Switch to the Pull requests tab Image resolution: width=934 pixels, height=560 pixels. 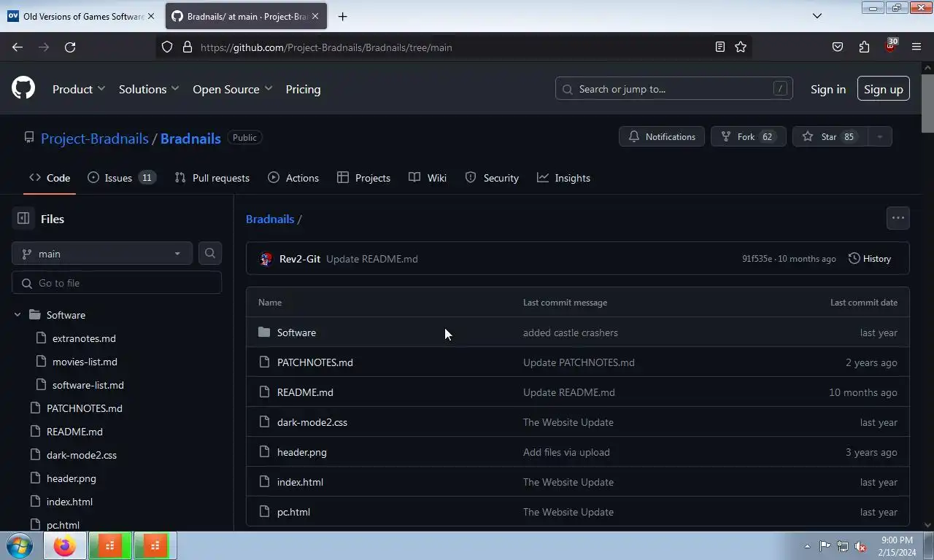212,178
